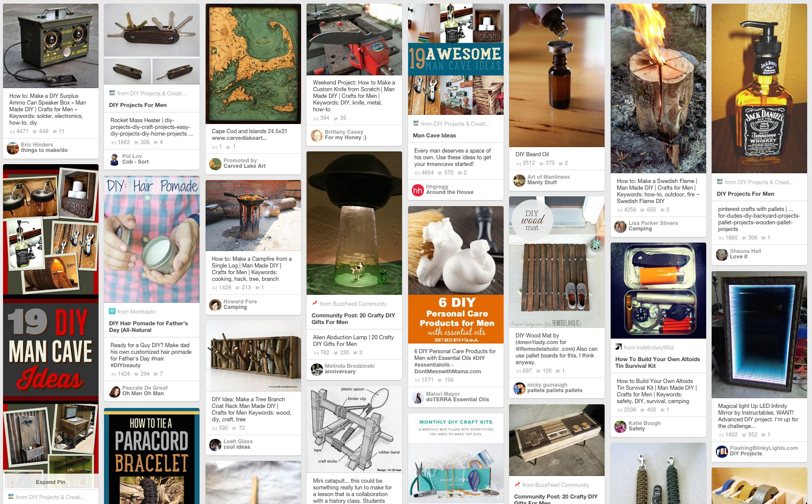Open FlashingBlinkyLights.com FBL logo icon
The image size is (812, 504).
click(722, 451)
